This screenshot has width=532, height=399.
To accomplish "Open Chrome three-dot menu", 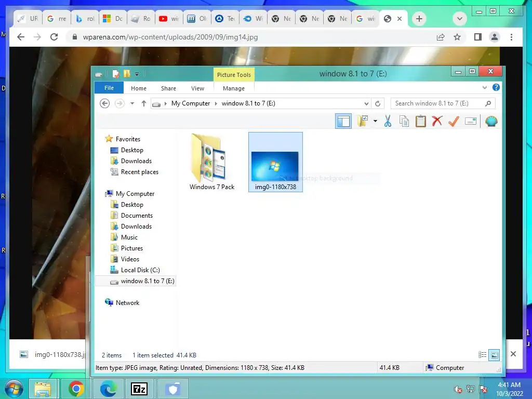I will click(511, 37).
